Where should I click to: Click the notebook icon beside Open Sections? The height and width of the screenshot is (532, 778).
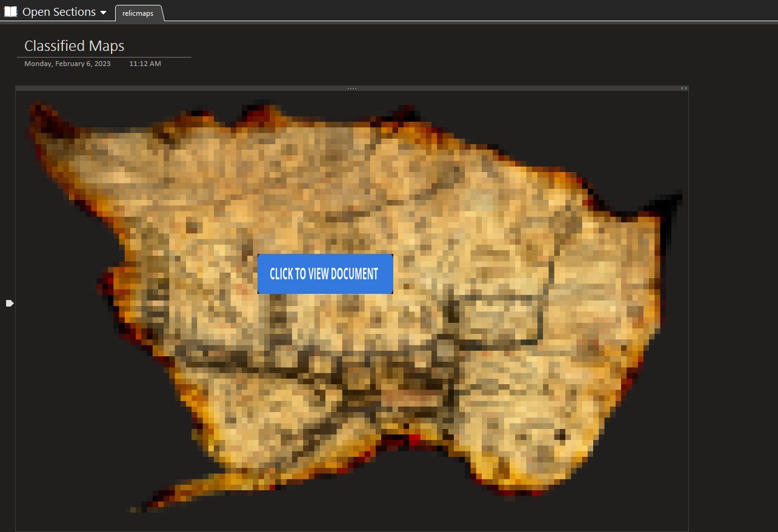10,12
